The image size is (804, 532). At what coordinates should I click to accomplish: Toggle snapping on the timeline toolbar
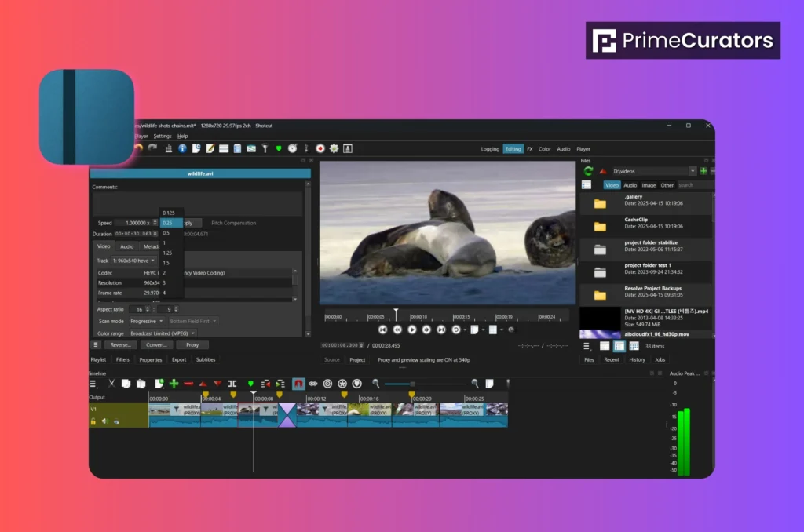(299, 383)
